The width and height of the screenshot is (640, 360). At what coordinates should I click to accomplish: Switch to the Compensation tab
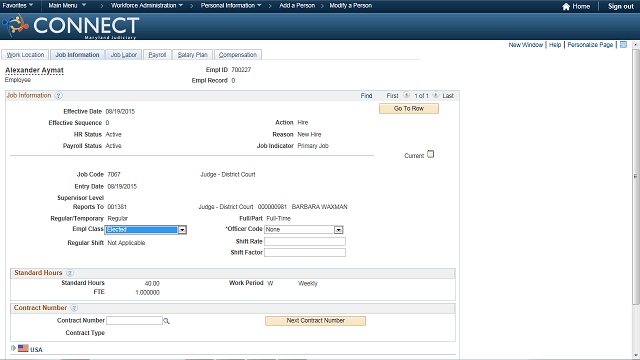click(x=238, y=55)
